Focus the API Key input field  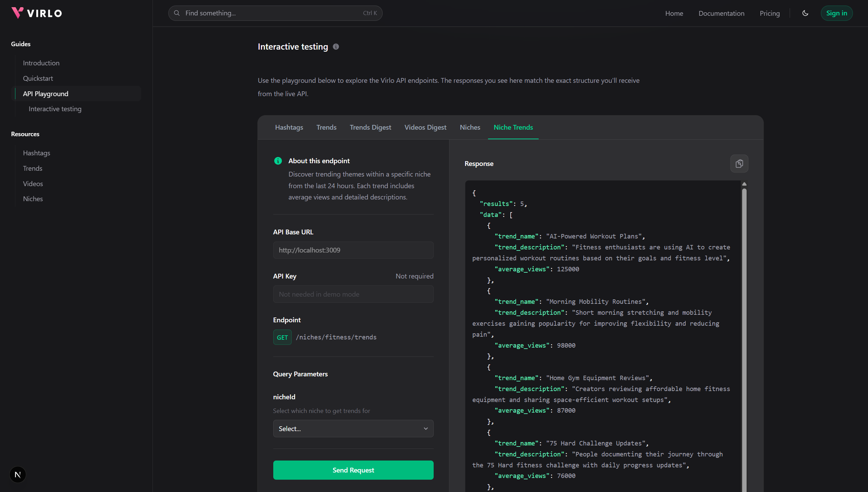point(353,294)
